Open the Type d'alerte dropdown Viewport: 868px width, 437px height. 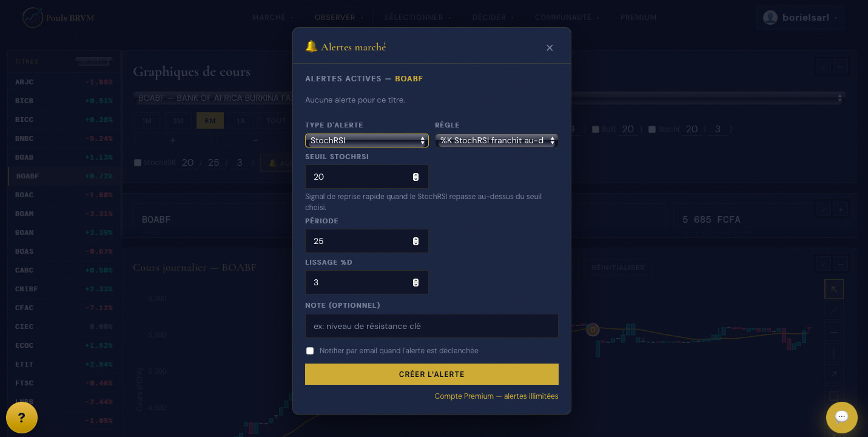(367, 140)
